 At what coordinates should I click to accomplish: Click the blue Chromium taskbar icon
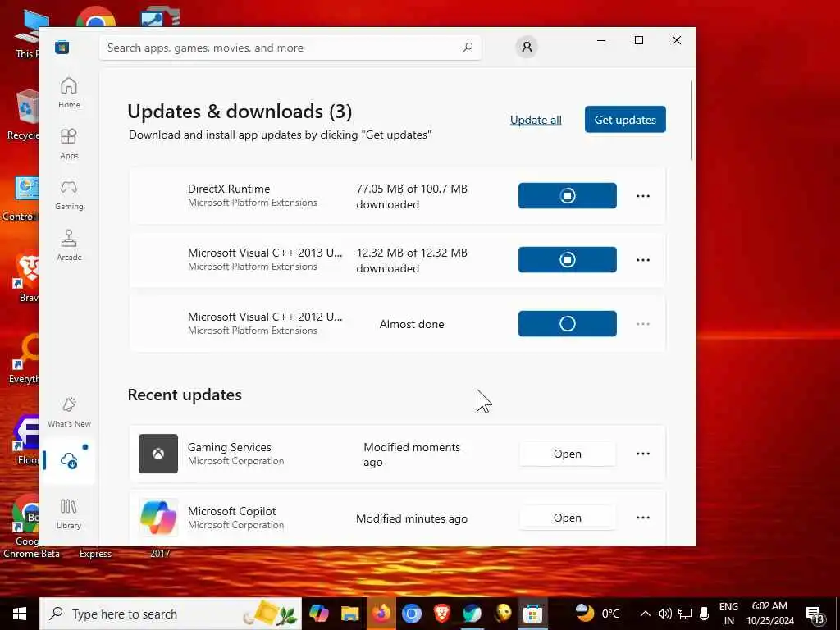tap(412, 614)
